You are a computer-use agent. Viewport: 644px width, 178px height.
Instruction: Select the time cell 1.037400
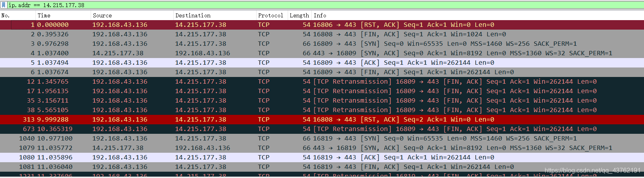(53, 53)
